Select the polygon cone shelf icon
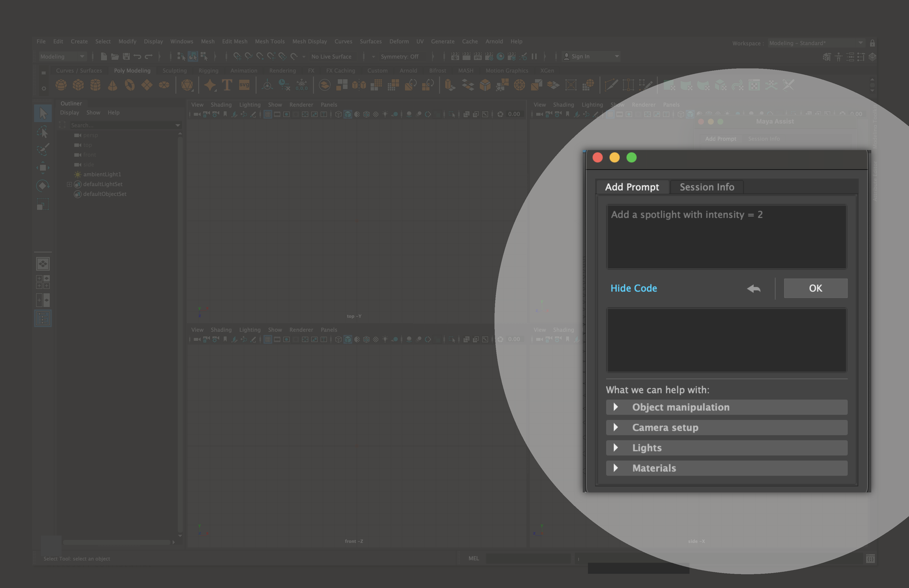This screenshot has height=588, width=909. click(112, 85)
